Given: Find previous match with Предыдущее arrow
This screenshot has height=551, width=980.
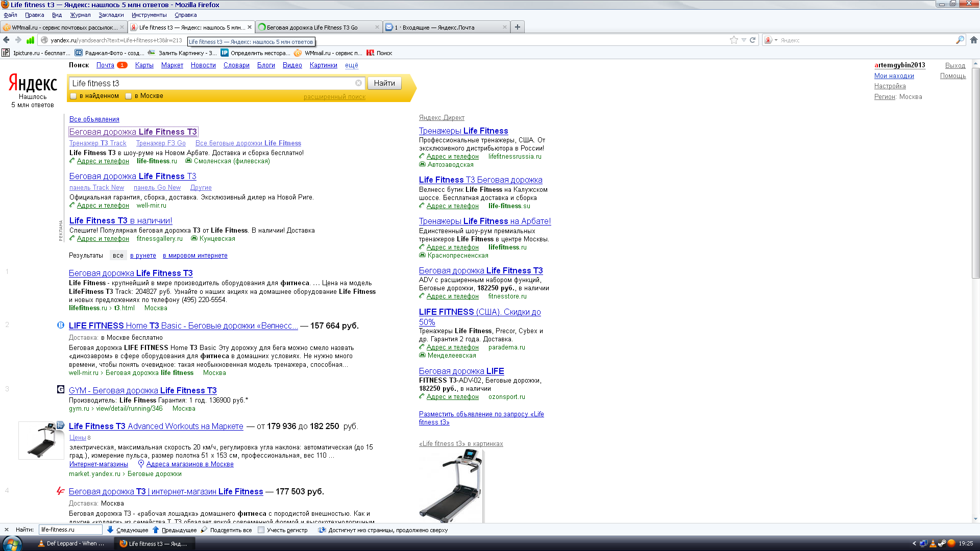Looking at the screenshot, I should point(175,530).
